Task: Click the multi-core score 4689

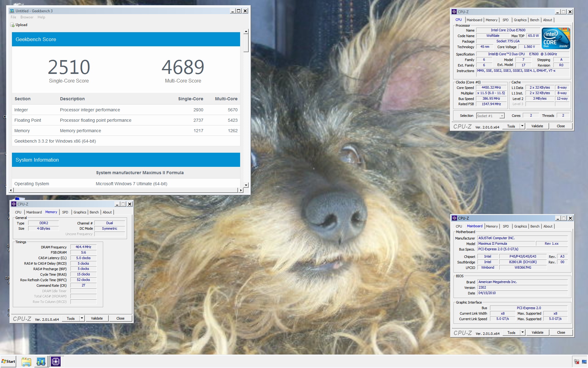Action: pyautogui.click(x=183, y=67)
